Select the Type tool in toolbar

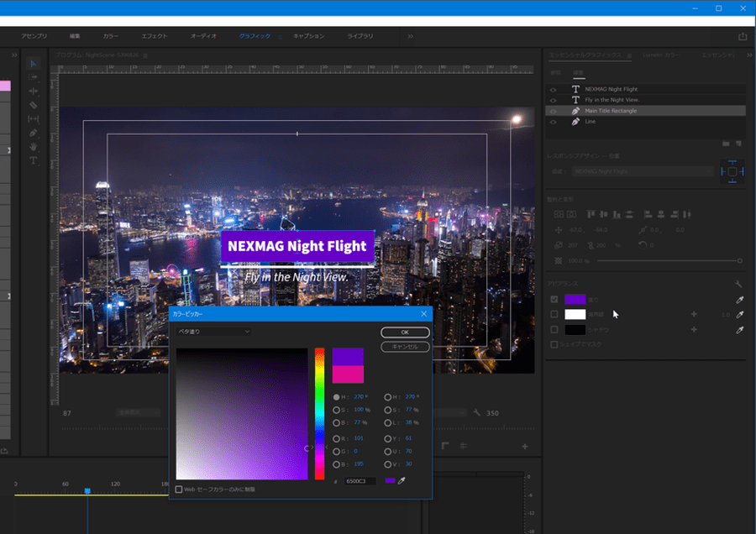34,161
